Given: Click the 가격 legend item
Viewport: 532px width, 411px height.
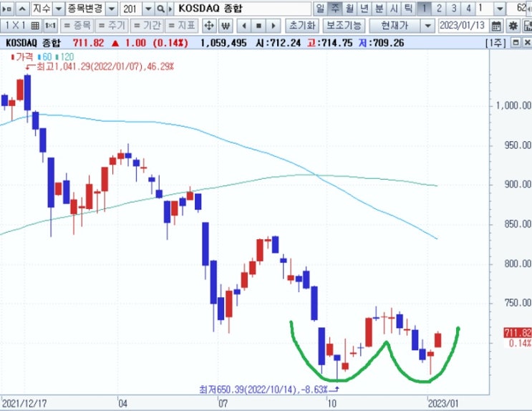Looking at the screenshot, I should click(x=22, y=57).
